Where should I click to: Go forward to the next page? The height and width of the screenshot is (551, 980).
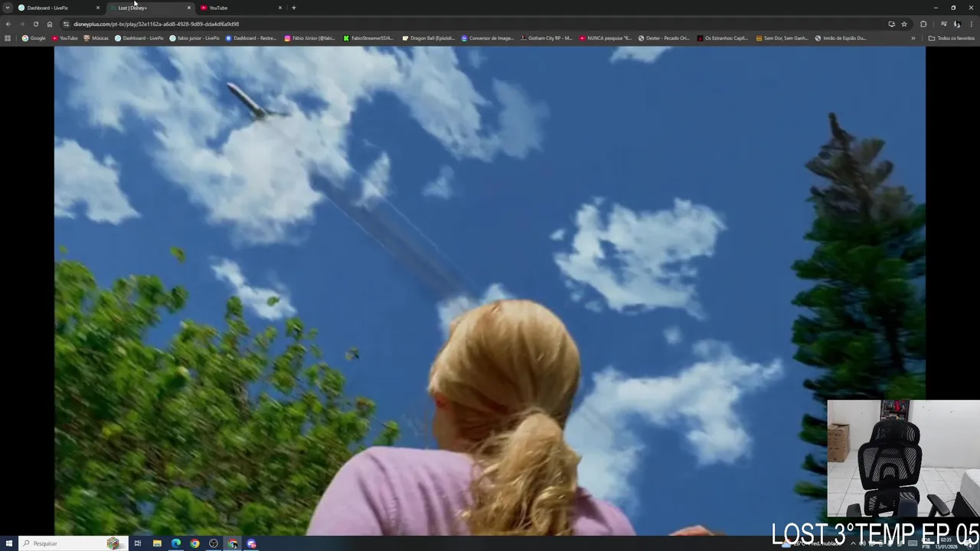click(x=21, y=24)
